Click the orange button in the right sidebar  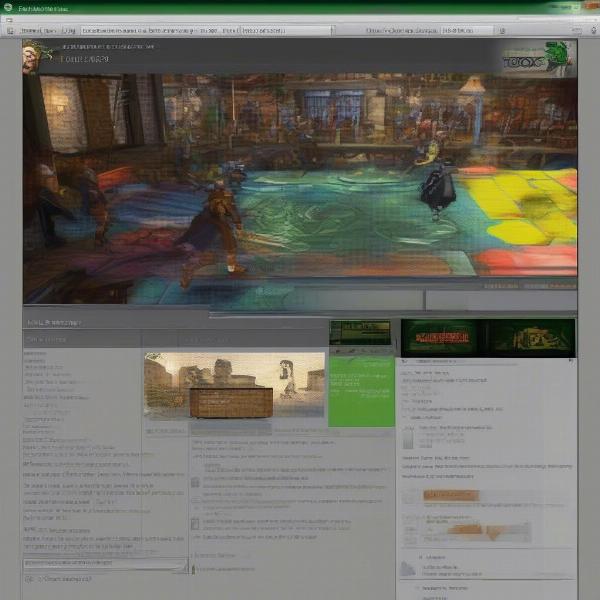(x=451, y=496)
